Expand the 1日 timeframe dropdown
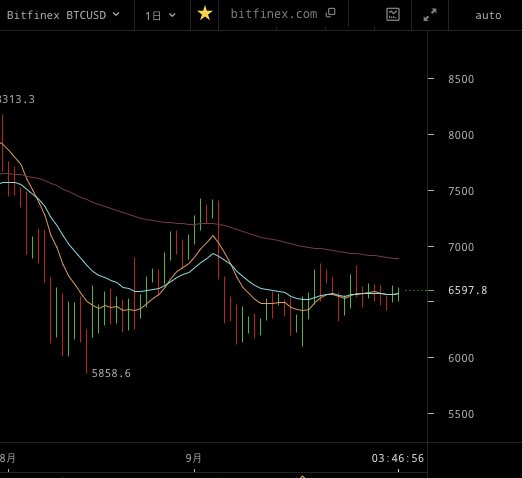This screenshot has width=522, height=478. (160, 15)
